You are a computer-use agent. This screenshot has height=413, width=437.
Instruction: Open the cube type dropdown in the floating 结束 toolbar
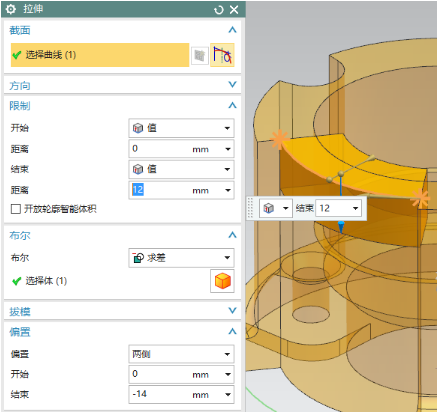276,208
